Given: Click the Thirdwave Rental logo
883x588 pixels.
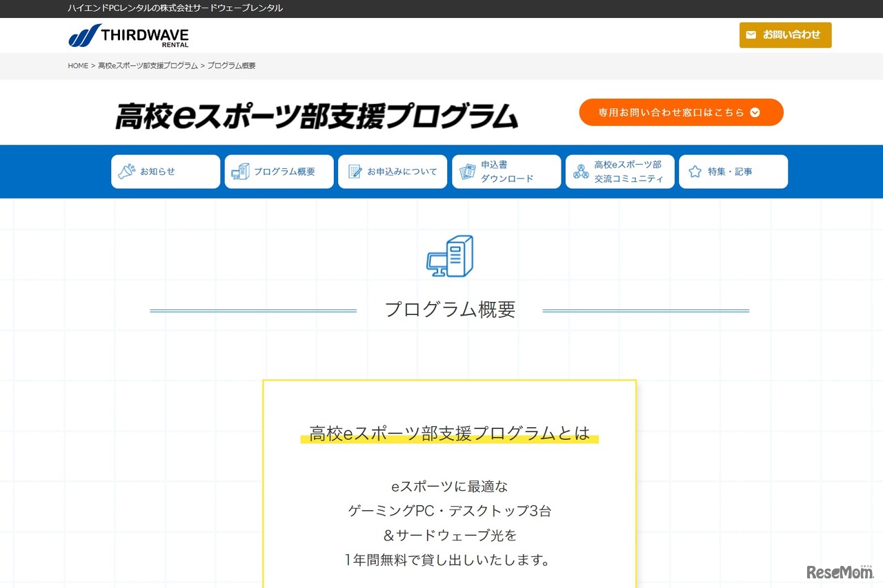Looking at the screenshot, I should pos(128,36).
